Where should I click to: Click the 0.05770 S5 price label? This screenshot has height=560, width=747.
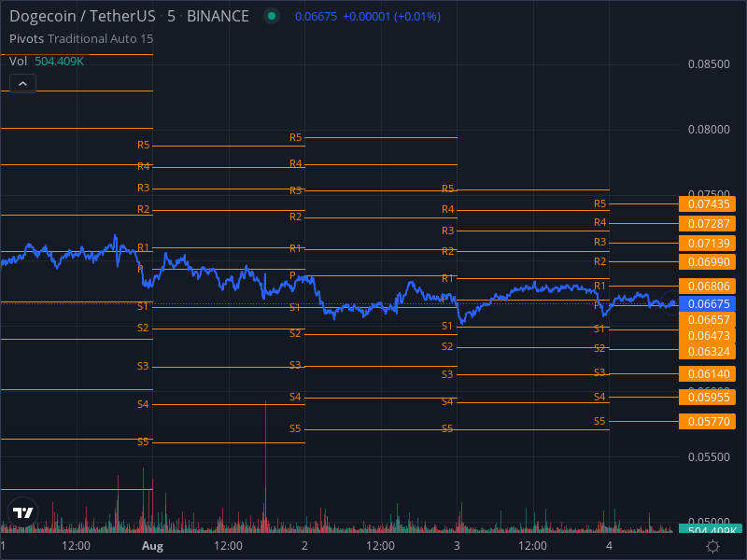pos(708,422)
